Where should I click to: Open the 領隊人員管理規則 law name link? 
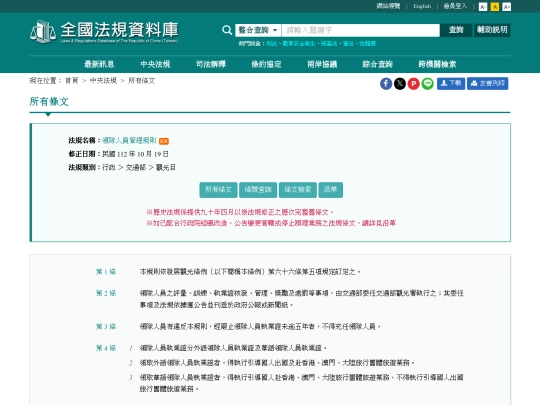[x=129, y=141]
